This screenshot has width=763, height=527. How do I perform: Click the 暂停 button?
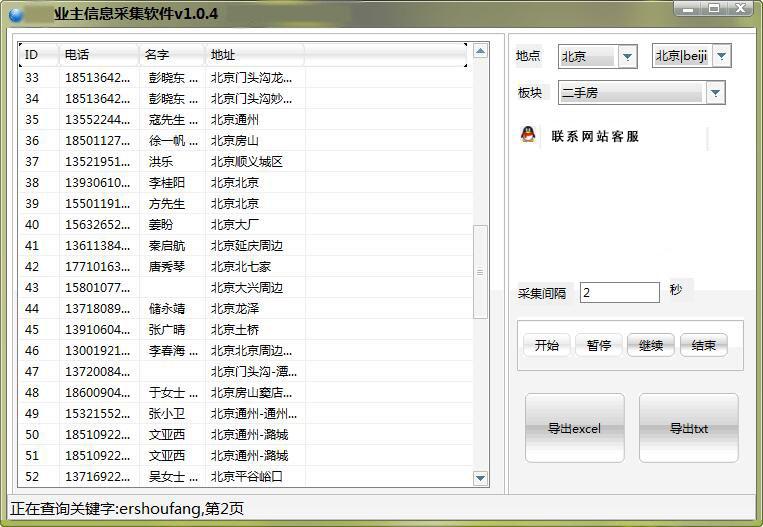coord(599,345)
